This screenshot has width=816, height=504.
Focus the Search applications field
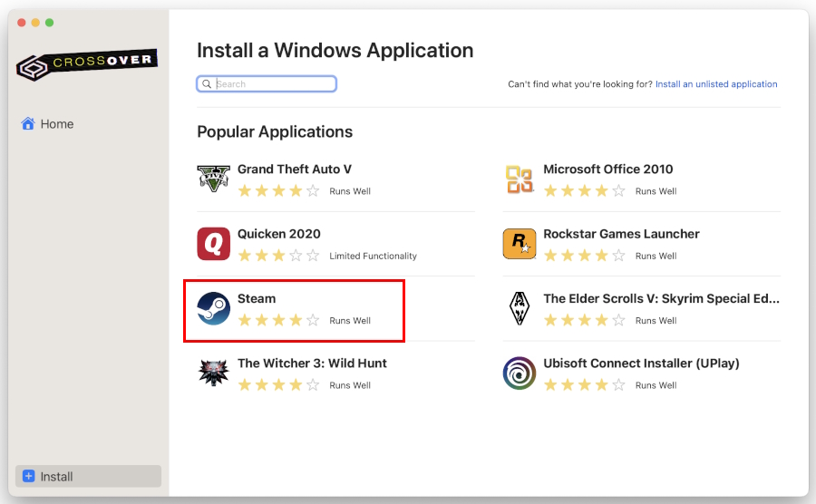(x=274, y=84)
